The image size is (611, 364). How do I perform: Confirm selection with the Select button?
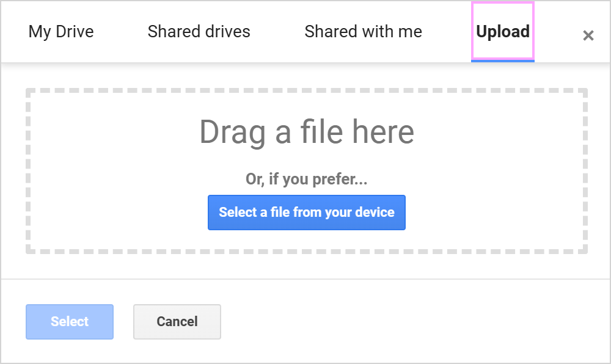click(x=70, y=322)
